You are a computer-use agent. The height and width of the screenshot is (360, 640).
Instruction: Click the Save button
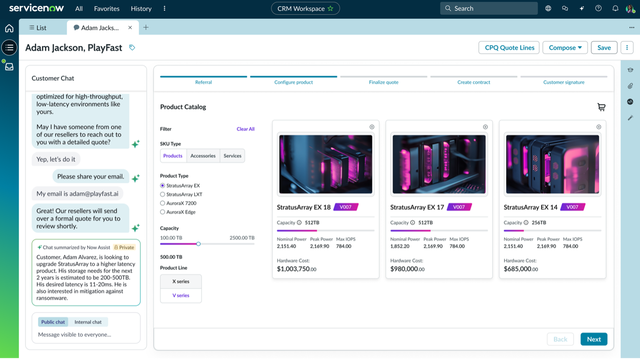pos(604,47)
